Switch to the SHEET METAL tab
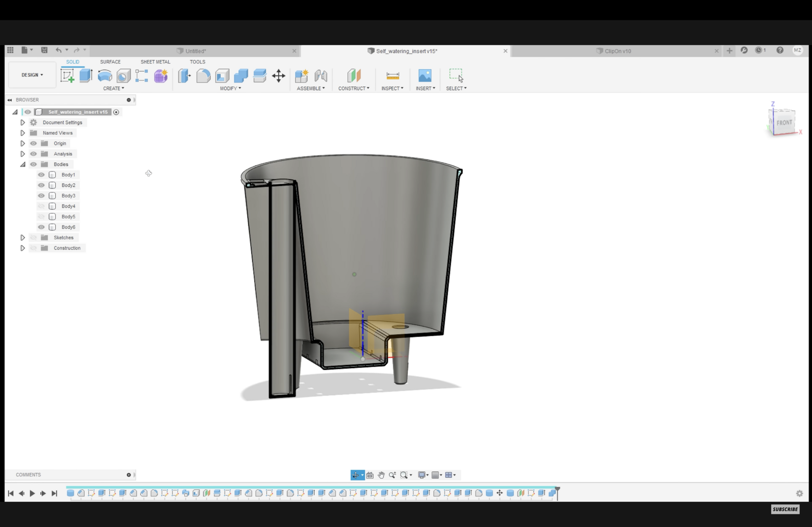Screen dimensions: 812x527 click(155, 62)
